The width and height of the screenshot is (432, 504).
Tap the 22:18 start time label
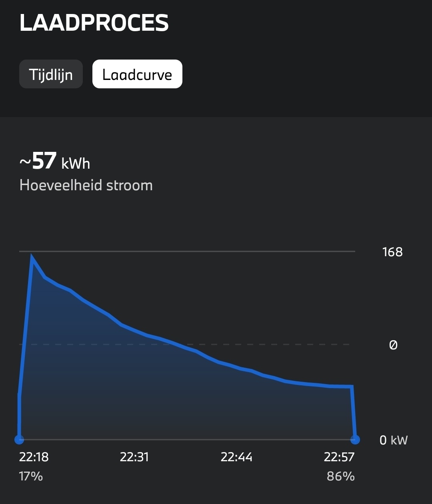point(34,457)
